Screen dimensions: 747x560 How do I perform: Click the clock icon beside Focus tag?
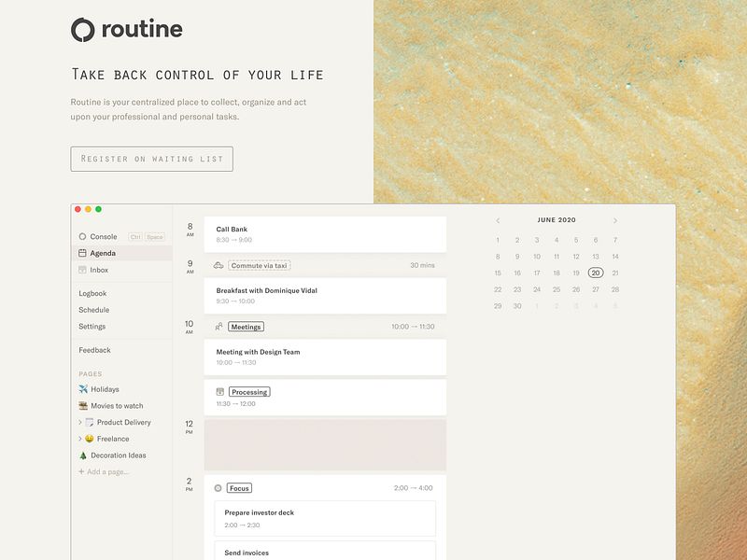pyautogui.click(x=218, y=488)
